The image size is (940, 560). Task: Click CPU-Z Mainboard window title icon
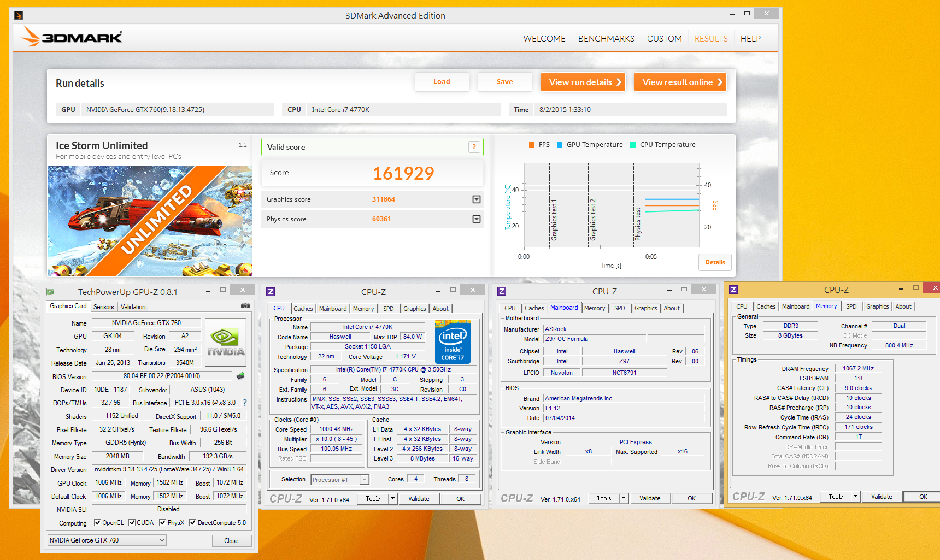point(502,292)
